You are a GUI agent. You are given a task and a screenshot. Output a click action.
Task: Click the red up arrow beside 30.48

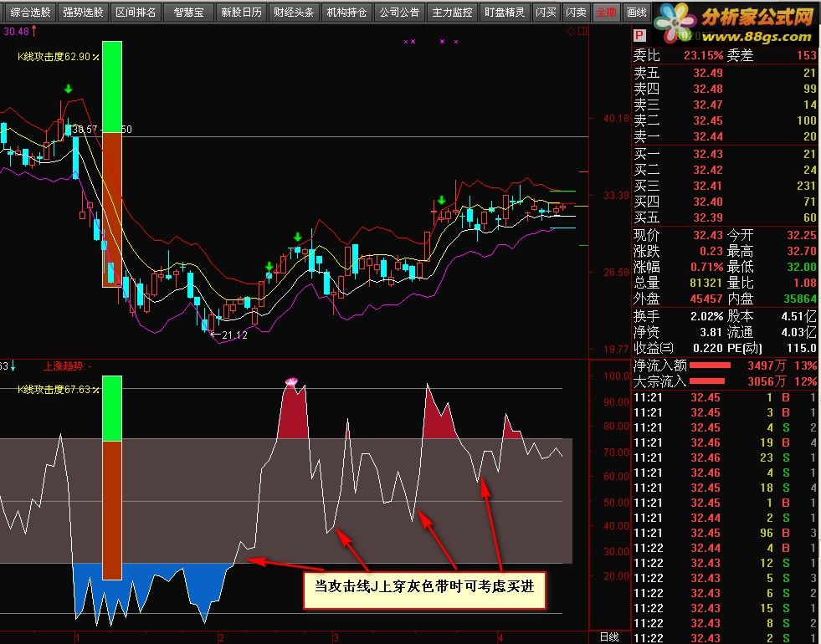pos(34,32)
